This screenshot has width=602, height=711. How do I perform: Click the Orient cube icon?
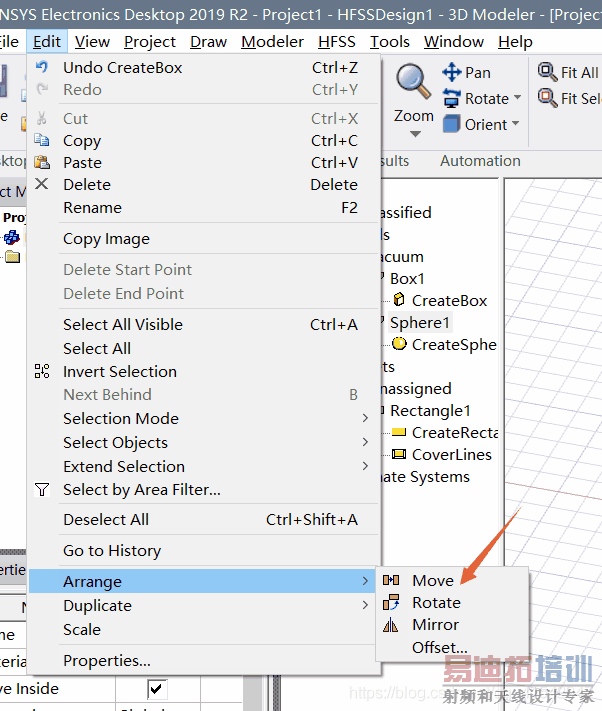pos(452,124)
